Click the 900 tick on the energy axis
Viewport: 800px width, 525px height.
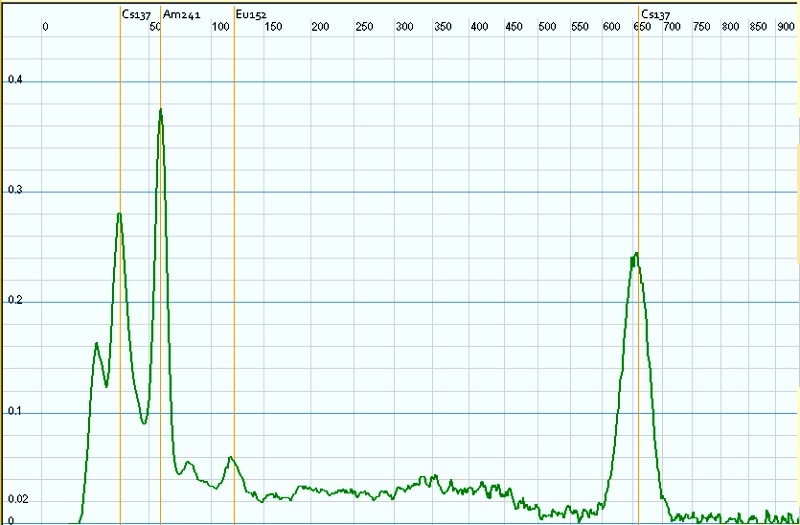[785, 26]
